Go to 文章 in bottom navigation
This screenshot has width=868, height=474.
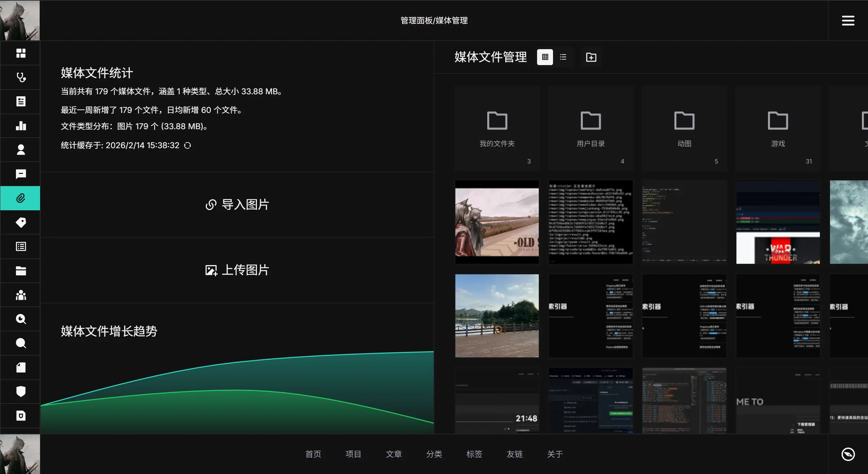[394, 454]
